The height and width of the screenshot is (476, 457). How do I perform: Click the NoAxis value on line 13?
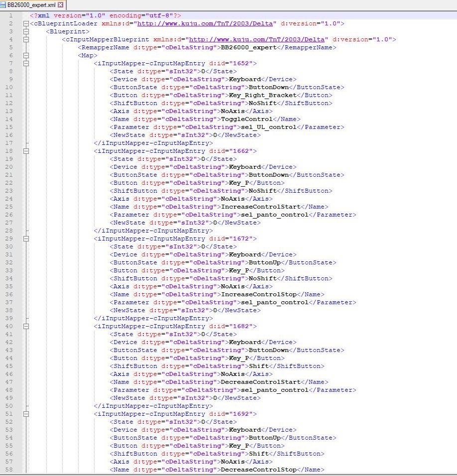[x=233, y=111]
